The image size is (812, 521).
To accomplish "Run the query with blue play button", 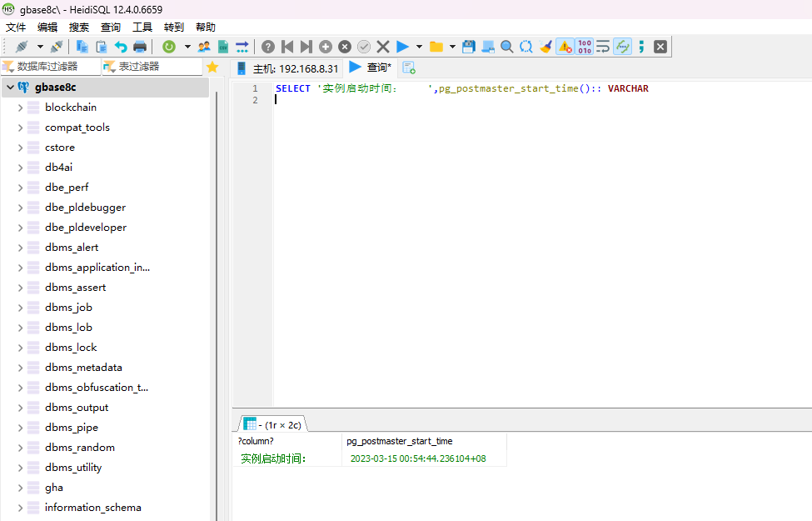I will click(402, 47).
